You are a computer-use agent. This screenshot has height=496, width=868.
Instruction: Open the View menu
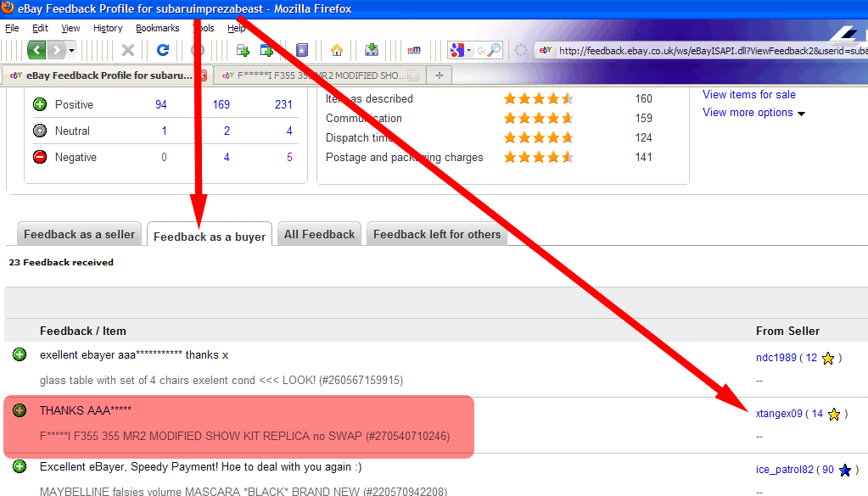point(70,28)
